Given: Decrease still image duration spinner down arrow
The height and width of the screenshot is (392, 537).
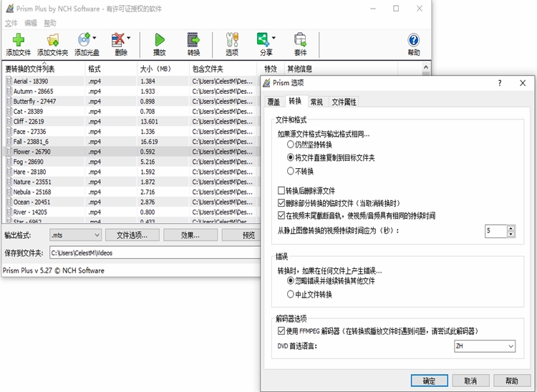Looking at the screenshot, I should tap(511, 235).
